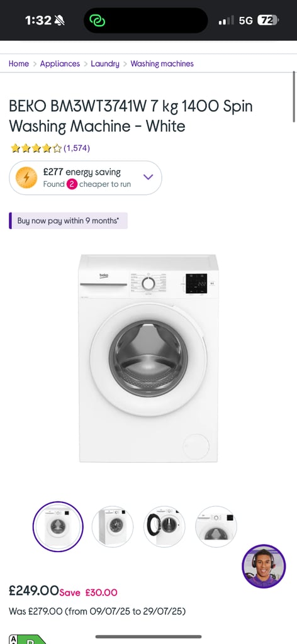Expand the £277 energy saving dropdown chevron
The height and width of the screenshot is (644, 297).
point(148,177)
